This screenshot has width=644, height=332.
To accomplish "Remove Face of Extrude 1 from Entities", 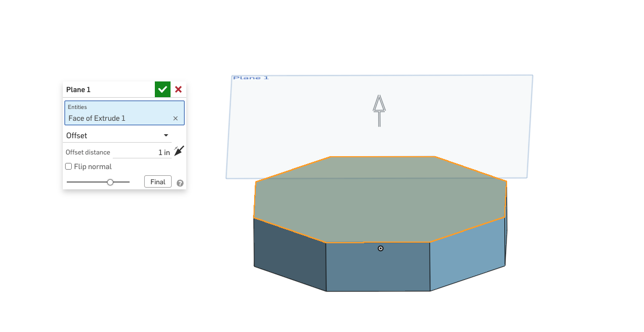I will (176, 119).
